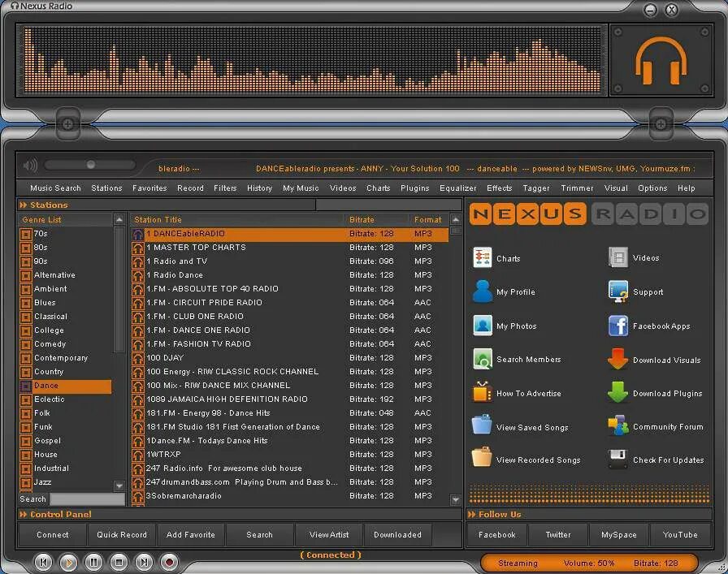728x574 pixels.
Task: Open the Search Members icon
Action: pyautogui.click(x=483, y=359)
